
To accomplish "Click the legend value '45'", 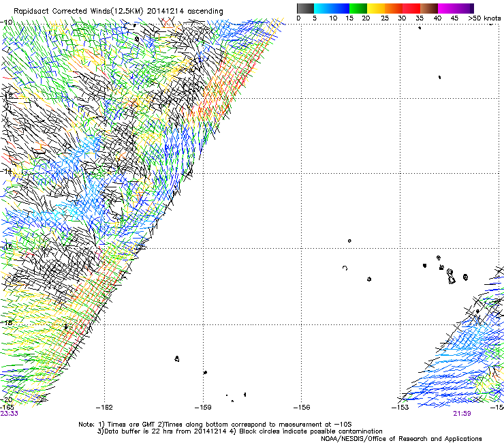I will click(x=454, y=18).
